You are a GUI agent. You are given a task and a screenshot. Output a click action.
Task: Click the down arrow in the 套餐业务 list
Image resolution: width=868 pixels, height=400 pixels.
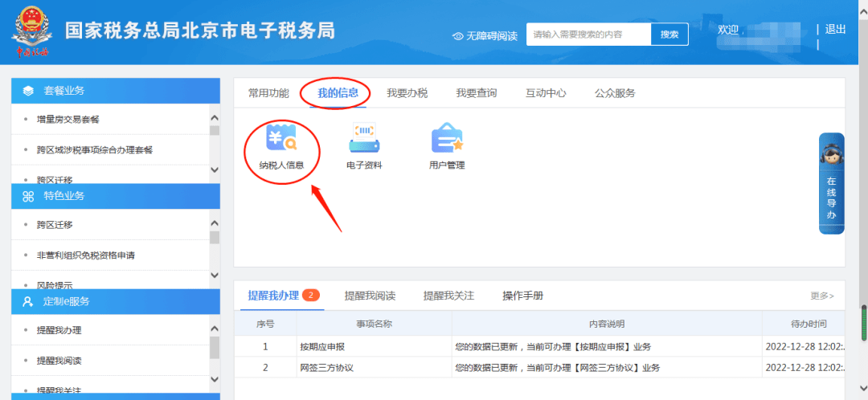215,169
